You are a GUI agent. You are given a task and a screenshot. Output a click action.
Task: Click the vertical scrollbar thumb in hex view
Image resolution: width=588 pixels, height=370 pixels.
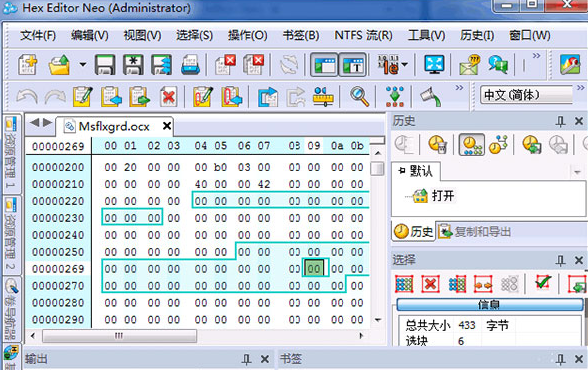pos(377,169)
